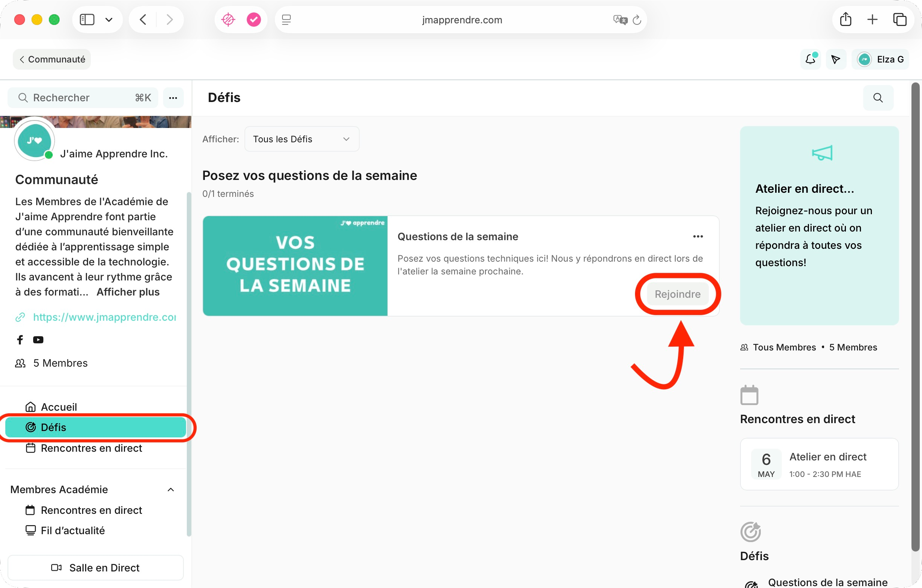922x588 pixels.
Task: Show the tab overview icon
Action: (x=899, y=20)
